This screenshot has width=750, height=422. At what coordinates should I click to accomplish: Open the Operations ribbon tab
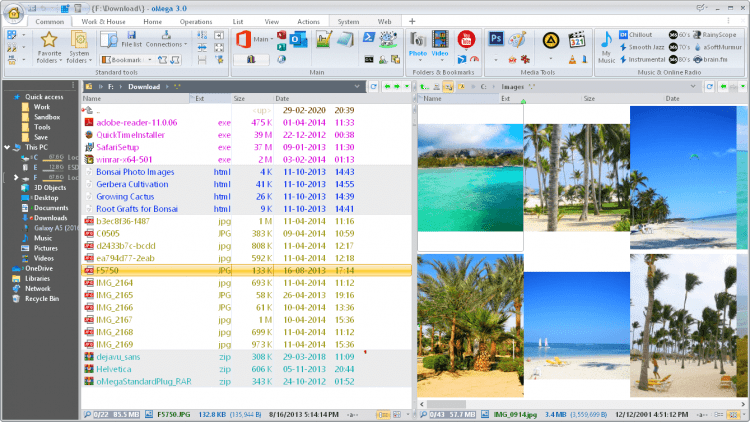click(x=195, y=21)
